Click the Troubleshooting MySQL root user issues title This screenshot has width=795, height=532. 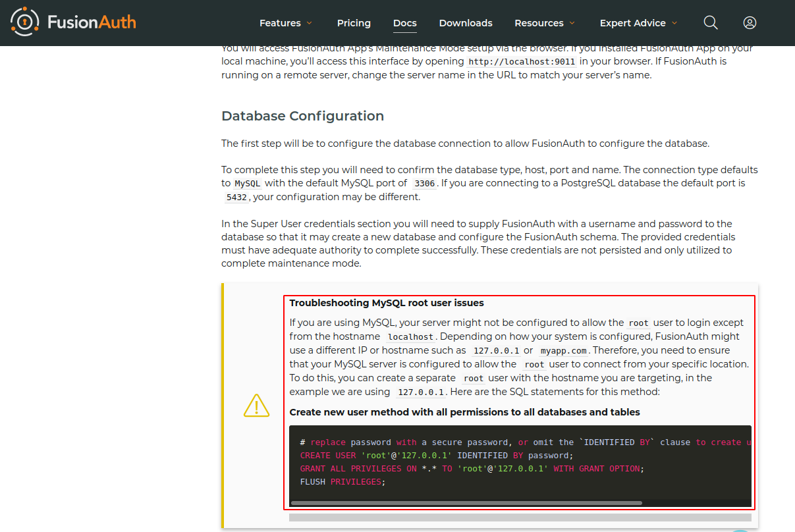point(387,303)
